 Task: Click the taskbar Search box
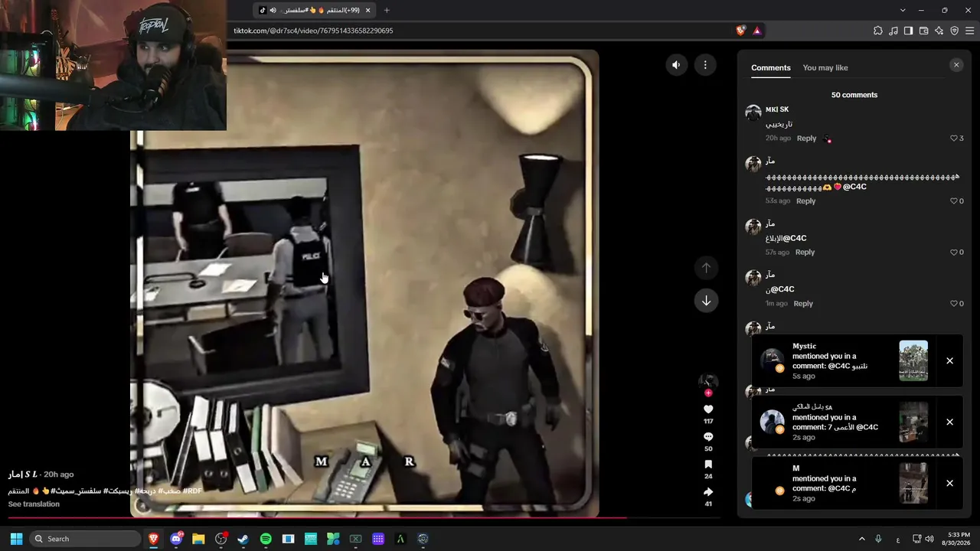coord(85,539)
